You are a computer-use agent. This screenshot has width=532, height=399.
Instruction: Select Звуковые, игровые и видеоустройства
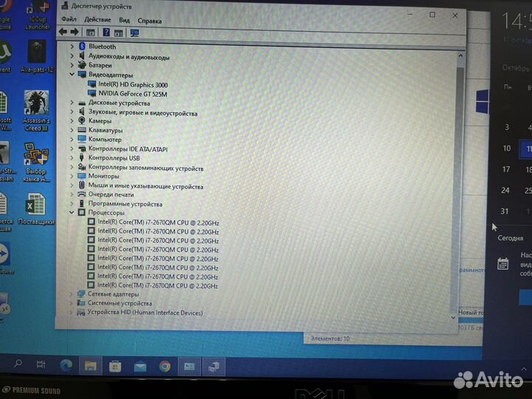pos(143,113)
